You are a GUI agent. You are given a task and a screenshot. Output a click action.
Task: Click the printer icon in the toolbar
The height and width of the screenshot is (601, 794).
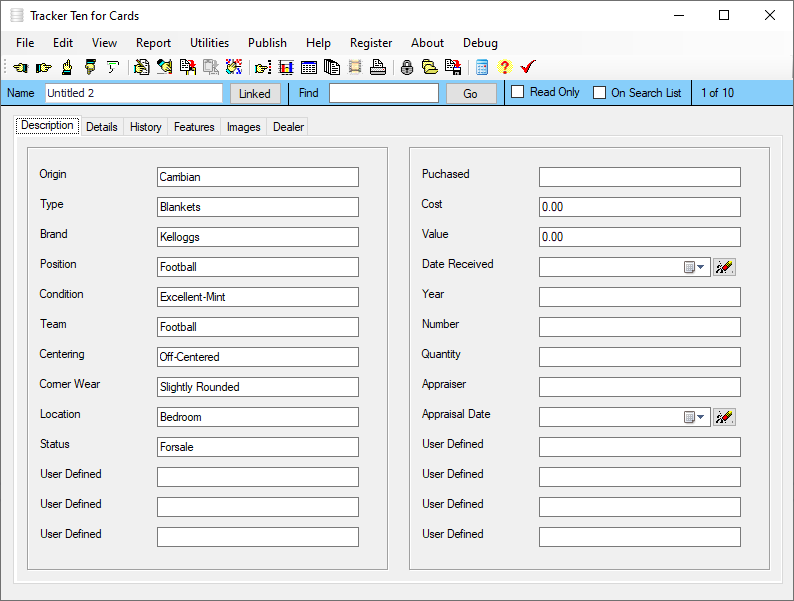[x=377, y=68]
